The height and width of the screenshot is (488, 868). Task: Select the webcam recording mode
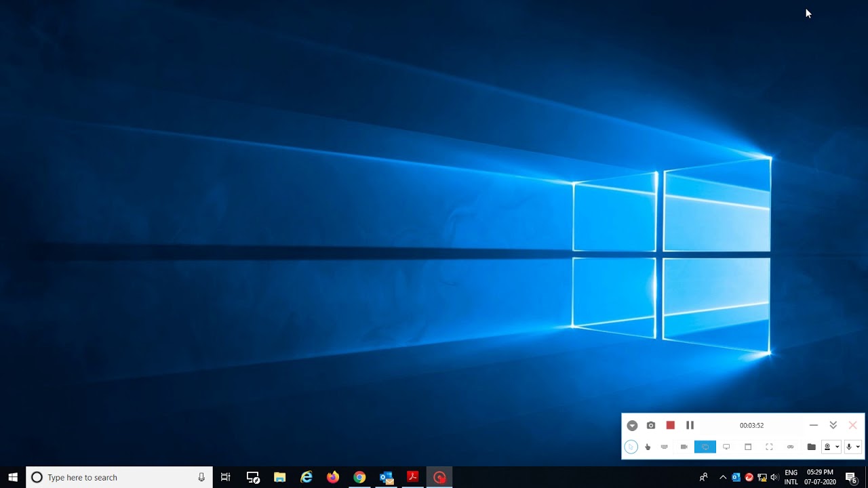[684, 447]
